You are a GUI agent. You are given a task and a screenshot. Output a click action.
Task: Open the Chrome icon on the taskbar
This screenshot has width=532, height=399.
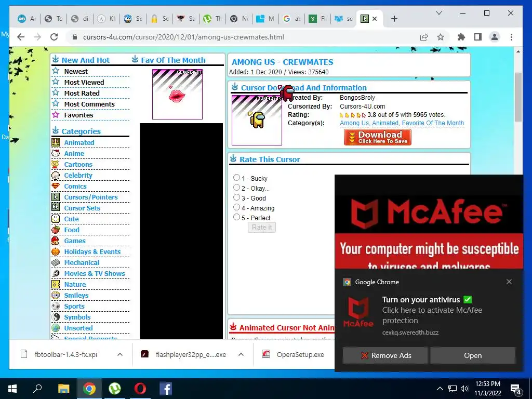tap(89, 389)
